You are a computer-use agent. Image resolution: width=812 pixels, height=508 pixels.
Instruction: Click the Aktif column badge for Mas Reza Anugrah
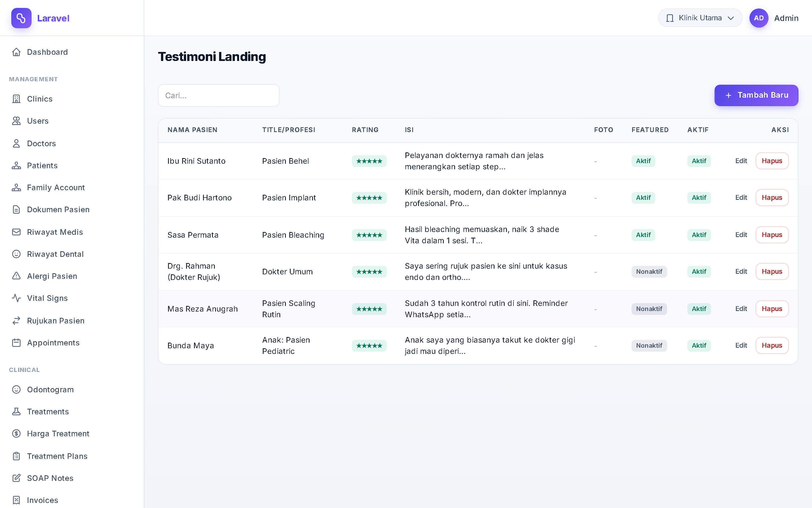tap(699, 309)
